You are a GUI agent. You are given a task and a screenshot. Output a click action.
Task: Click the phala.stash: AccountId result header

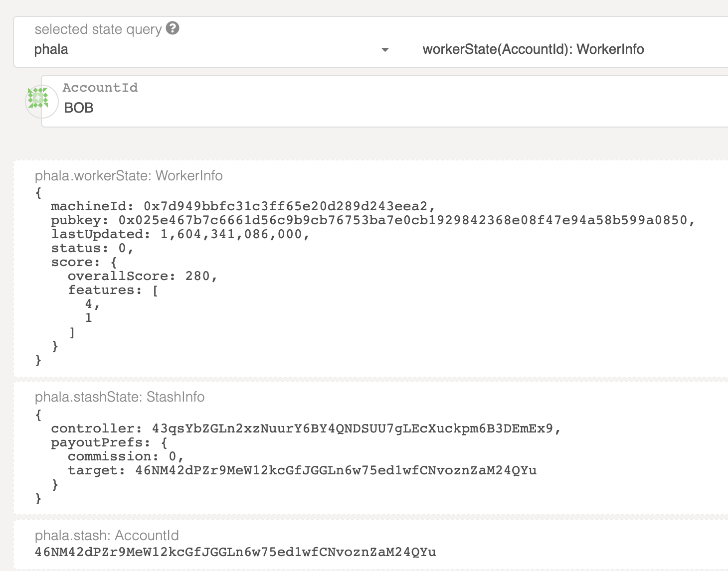(x=107, y=536)
